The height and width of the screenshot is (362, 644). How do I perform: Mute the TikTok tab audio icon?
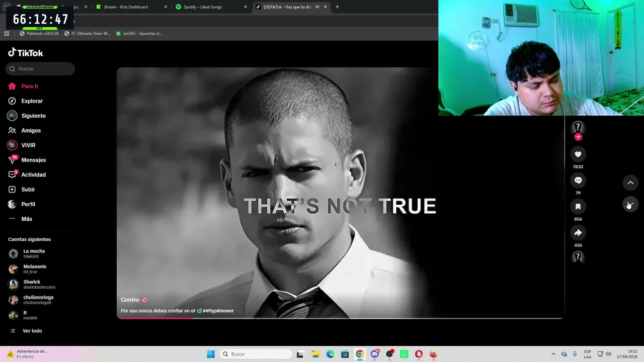[x=317, y=7]
